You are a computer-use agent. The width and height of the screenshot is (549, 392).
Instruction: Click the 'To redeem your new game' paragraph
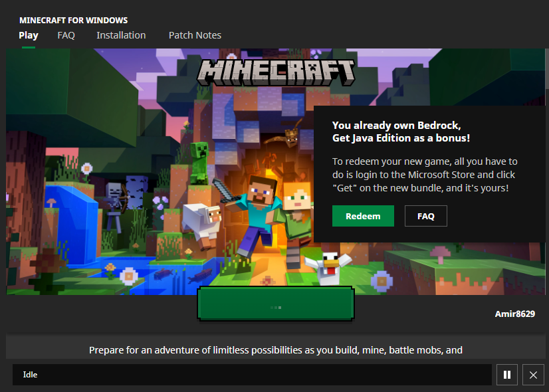[425, 175]
